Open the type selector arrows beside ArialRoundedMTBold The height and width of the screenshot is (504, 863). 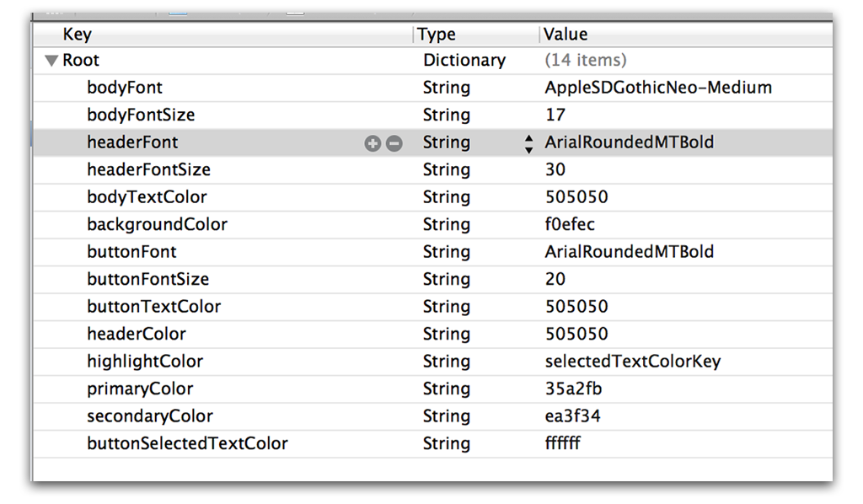pos(528,143)
